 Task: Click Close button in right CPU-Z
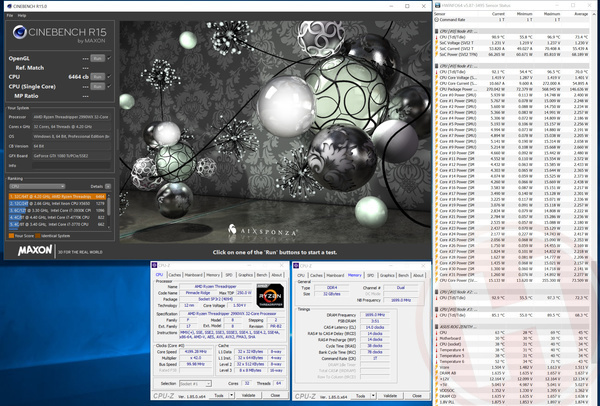tap(417, 396)
